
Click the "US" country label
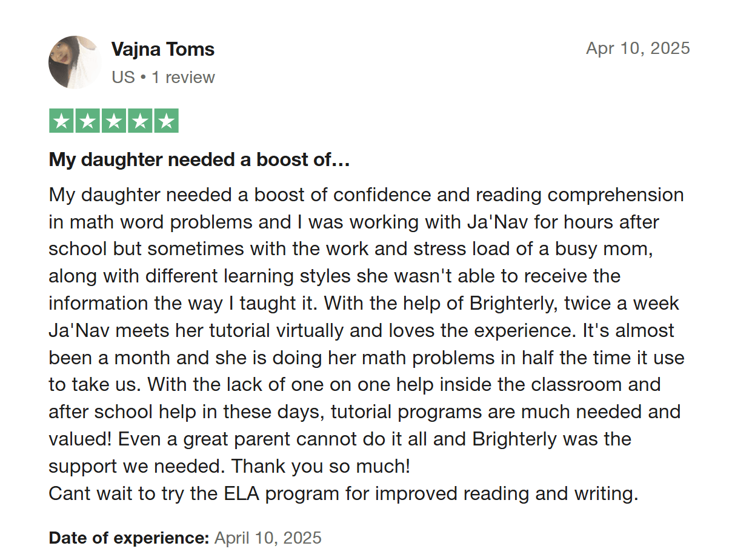123,78
